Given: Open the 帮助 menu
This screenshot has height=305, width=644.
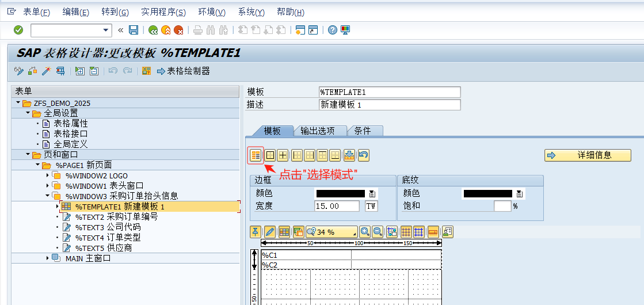Looking at the screenshot, I should tap(291, 12).
